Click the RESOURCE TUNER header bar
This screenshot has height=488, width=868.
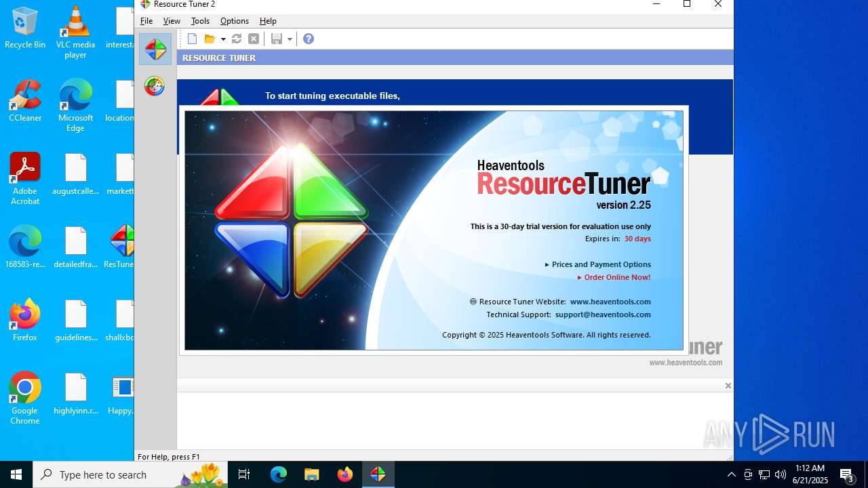click(455, 58)
